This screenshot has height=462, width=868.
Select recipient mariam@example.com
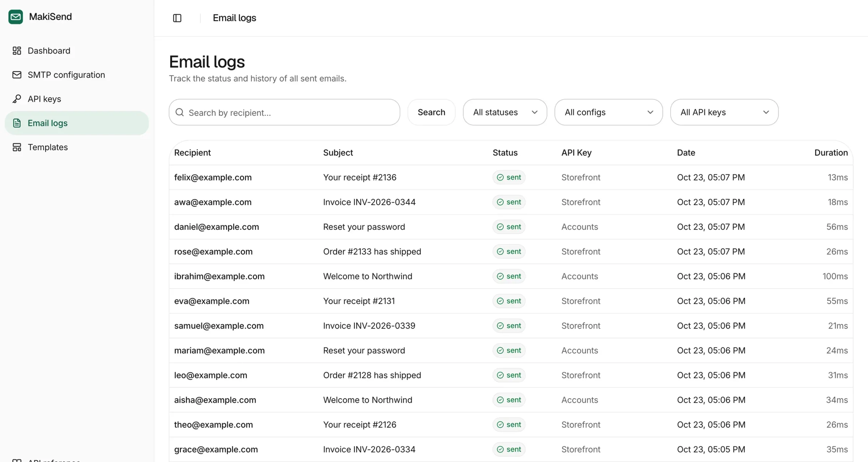coord(219,351)
